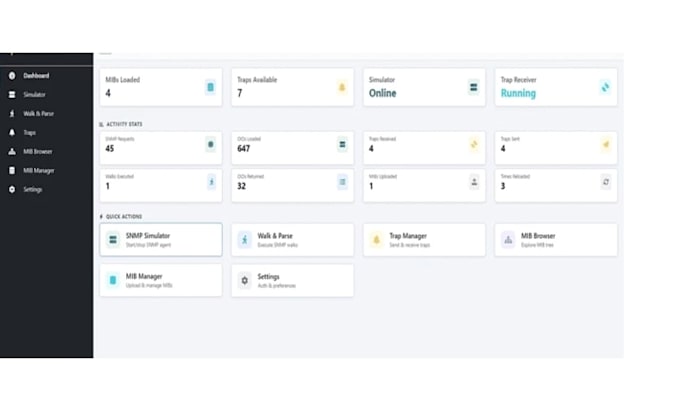The width and height of the screenshot is (680, 411).
Task: Click the MIBs Loaded value 4
Action: pyautogui.click(x=108, y=93)
